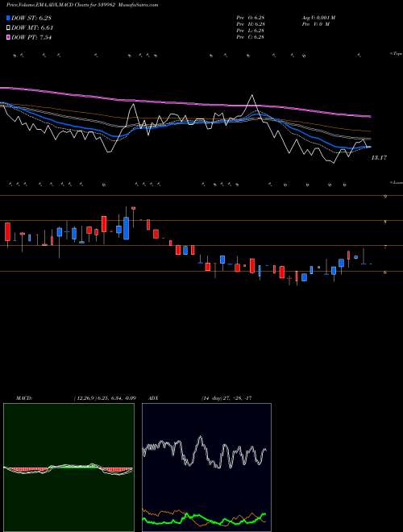Click the 'Pre L: 6.28' low value
This screenshot has width=403, height=532.
[x=251, y=31]
